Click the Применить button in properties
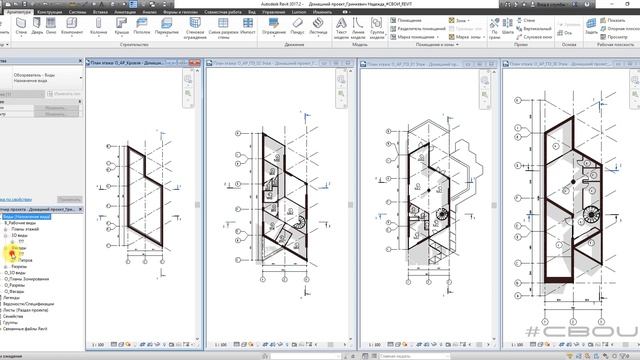This screenshot has width=640, height=360. click(69, 200)
